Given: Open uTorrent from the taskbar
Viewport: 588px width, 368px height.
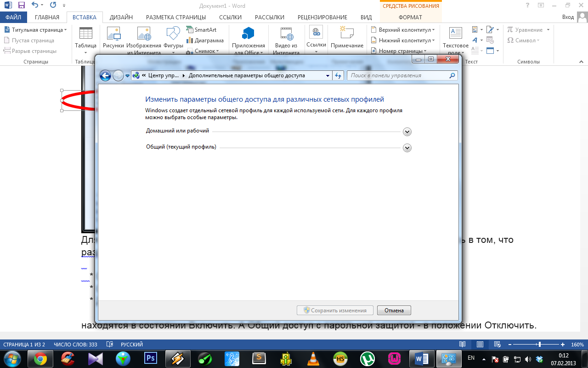Looking at the screenshot, I should (367, 359).
